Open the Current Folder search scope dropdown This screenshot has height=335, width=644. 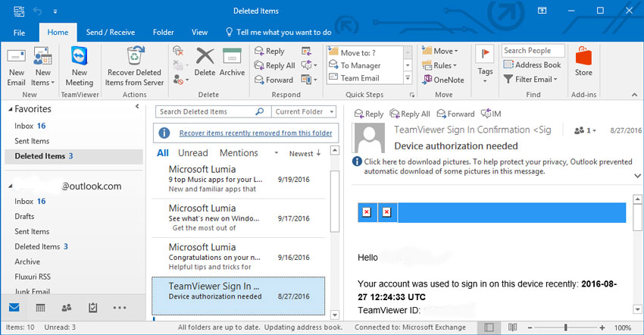click(x=304, y=111)
